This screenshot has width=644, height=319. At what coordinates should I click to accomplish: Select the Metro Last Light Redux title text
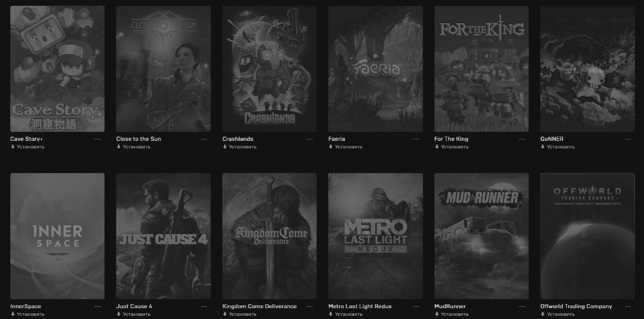(360, 306)
